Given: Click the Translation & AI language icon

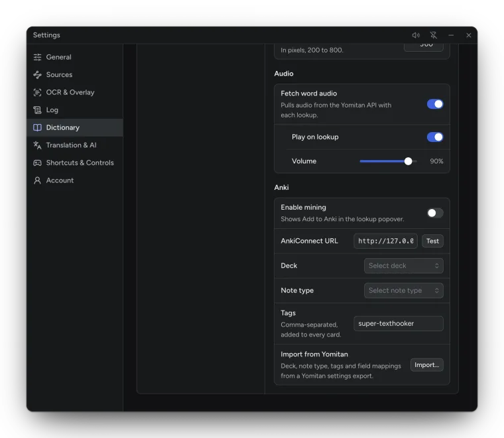Looking at the screenshot, I should 37,145.
